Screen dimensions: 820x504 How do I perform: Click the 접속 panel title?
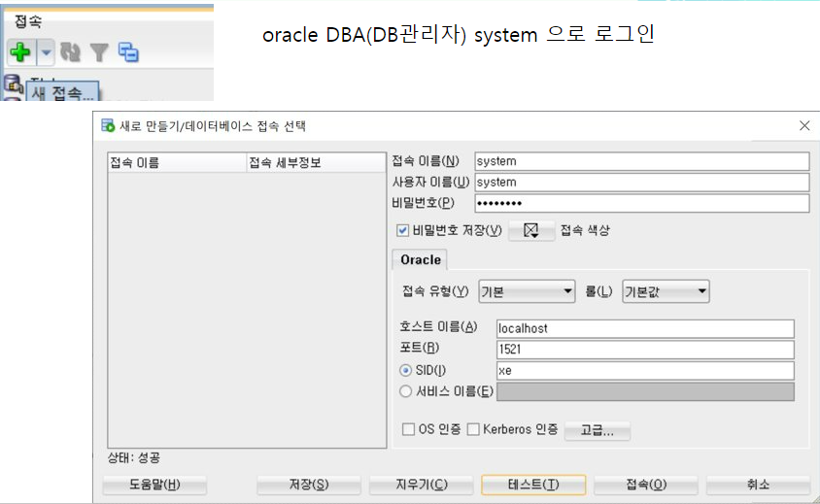(x=28, y=21)
